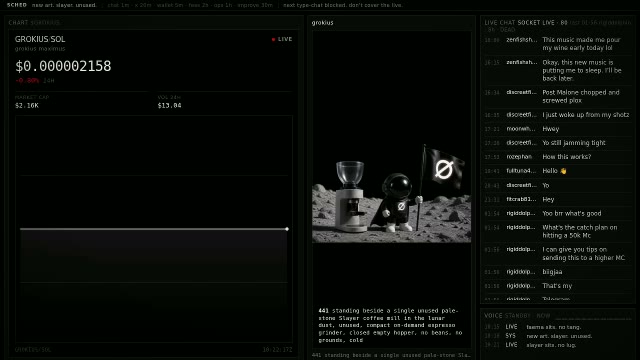Click the 'grokius maximus' subtitle

click(40, 49)
